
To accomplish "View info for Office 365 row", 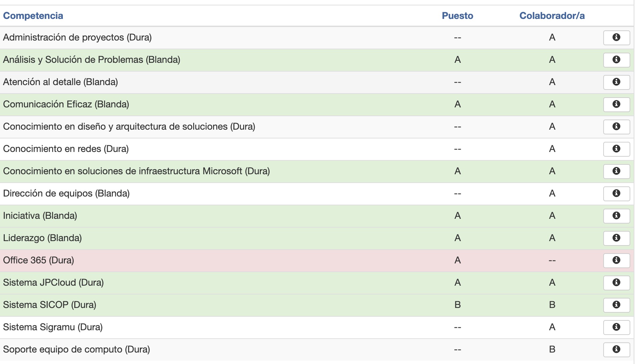I will (616, 260).
